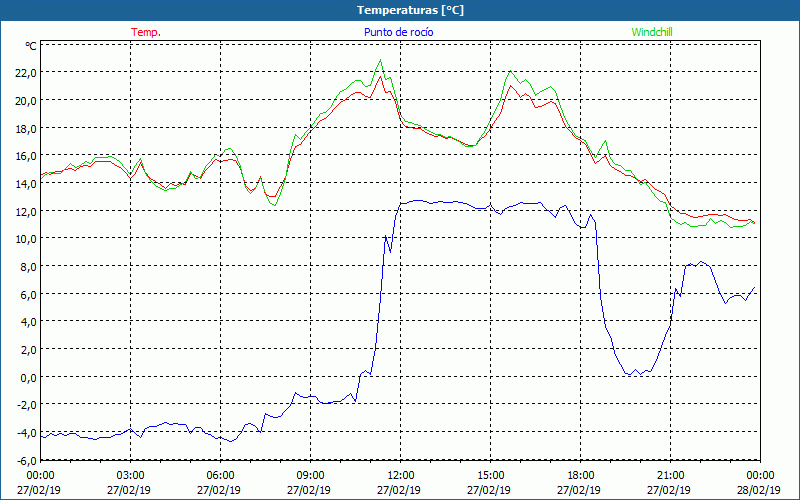Click the '09:00' time axis label
Viewport: 800px width, 500px height.
pyautogui.click(x=310, y=476)
